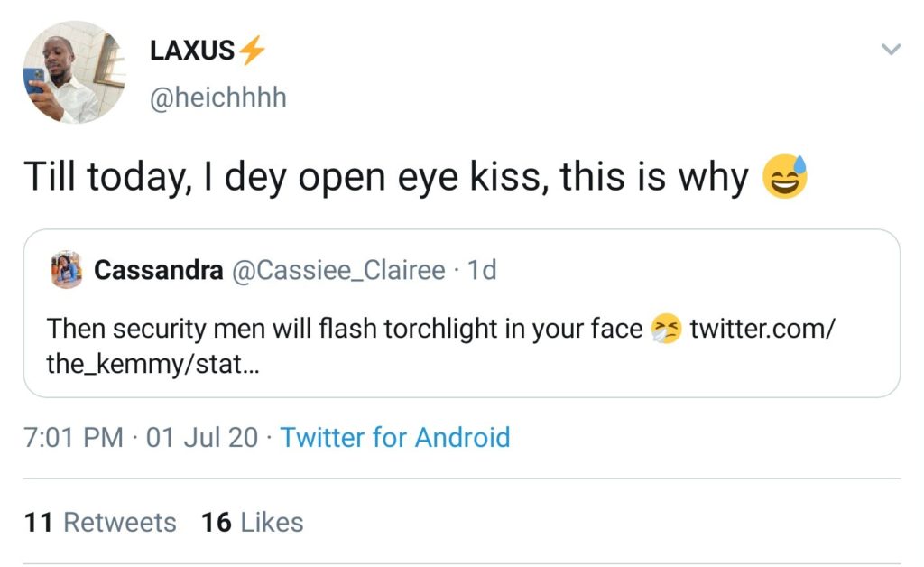
Task: Open the Twitter for Android source link
Action: [395, 438]
